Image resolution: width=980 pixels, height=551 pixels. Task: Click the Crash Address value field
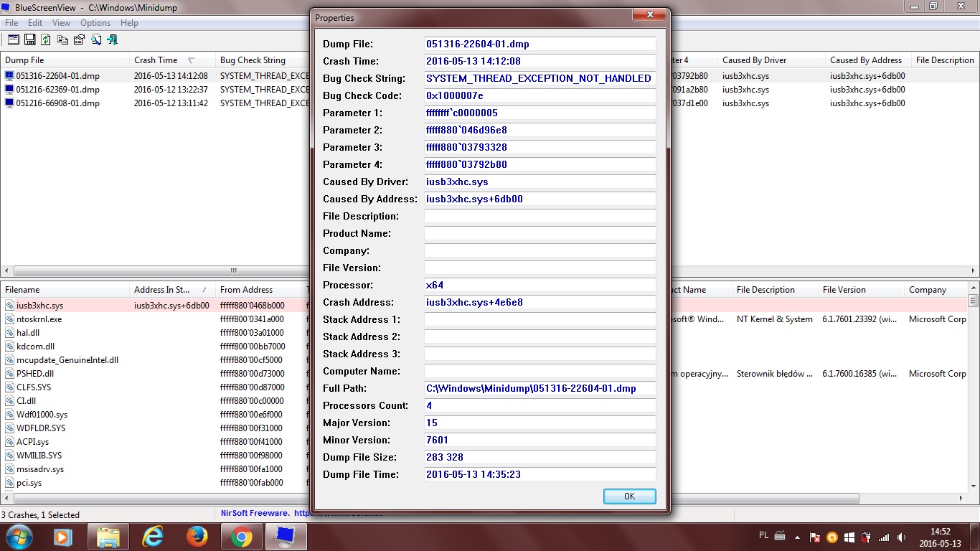[x=540, y=302]
